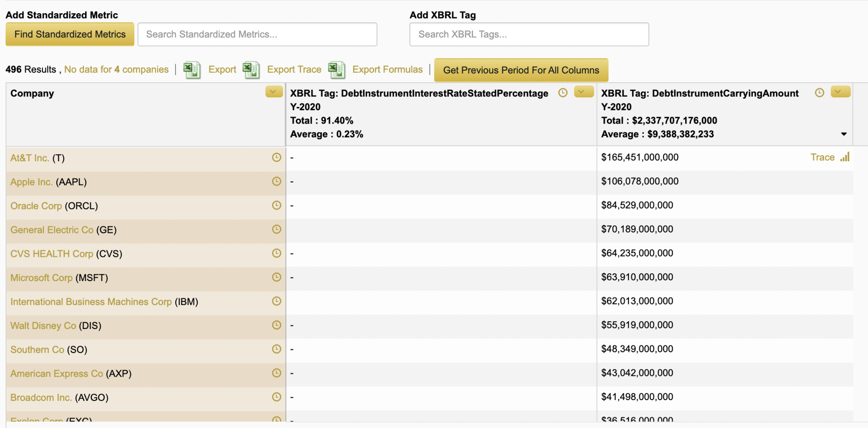This screenshot has width=868, height=428.
Task: Expand the DebtInstrumentInterestRateStatedPercentage column dropdown
Action: coord(584,92)
